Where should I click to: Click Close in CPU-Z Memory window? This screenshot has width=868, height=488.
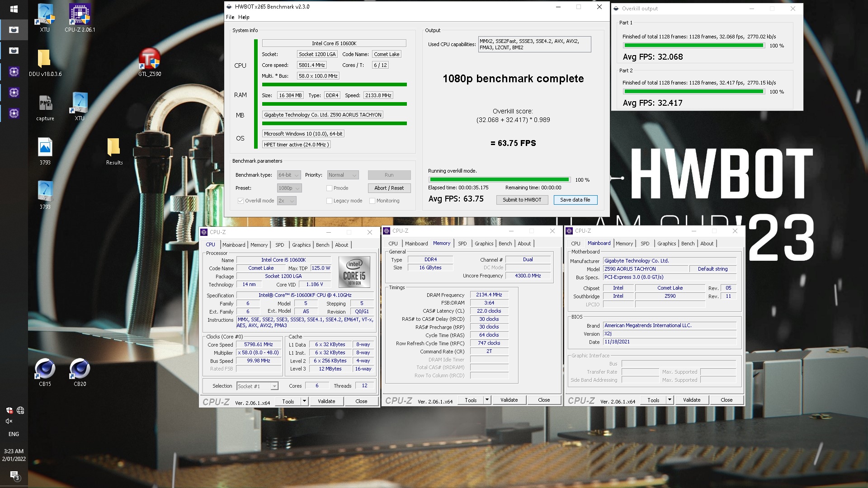point(544,400)
